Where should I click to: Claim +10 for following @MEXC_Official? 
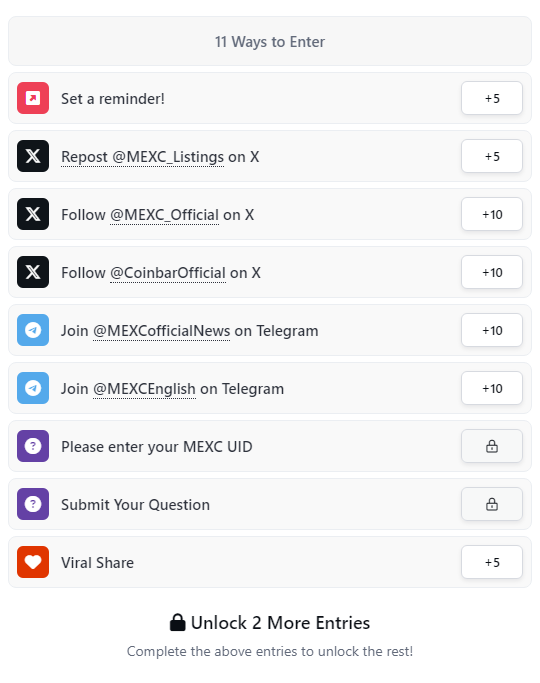click(492, 214)
